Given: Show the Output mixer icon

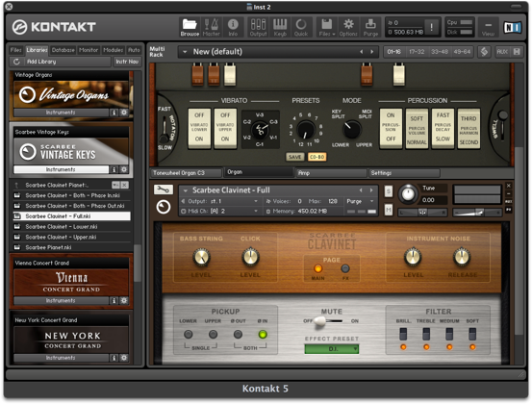Looking at the screenshot, I should click(x=258, y=27).
